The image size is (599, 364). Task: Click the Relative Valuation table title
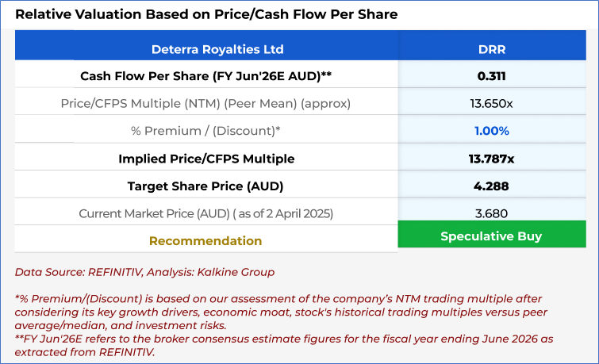click(206, 14)
